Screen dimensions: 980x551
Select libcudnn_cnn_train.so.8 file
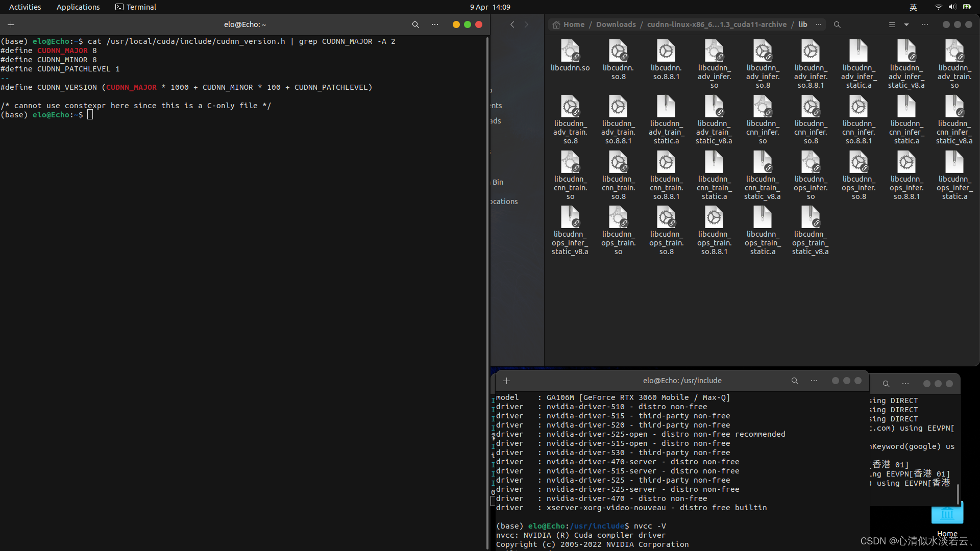[618, 176]
